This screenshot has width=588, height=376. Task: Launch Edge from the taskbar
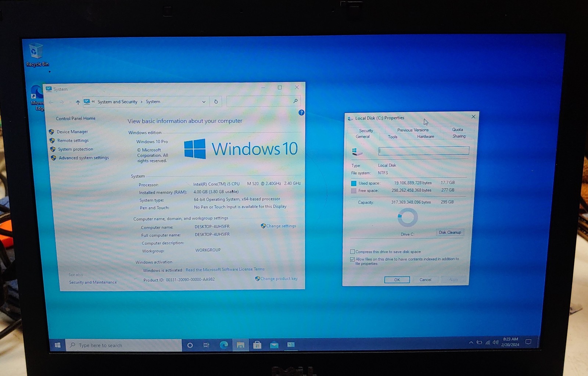tap(224, 345)
